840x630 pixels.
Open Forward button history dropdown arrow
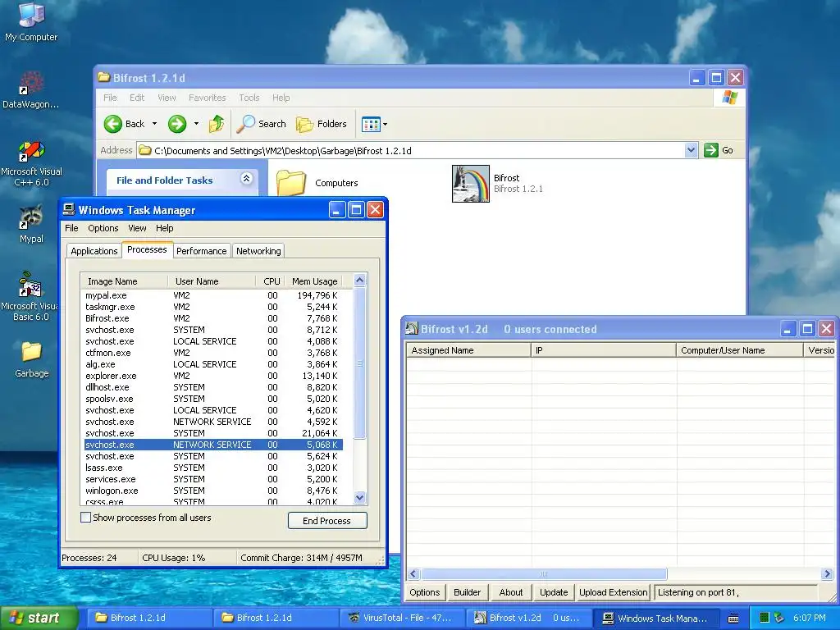coord(196,124)
